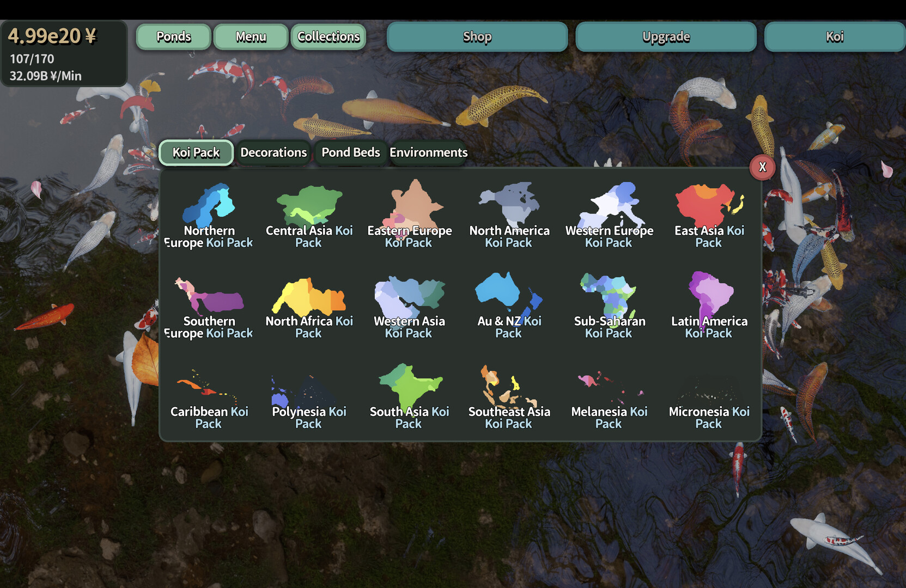
Task: Open the Collections screen
Action: click(x=328, y=36)
